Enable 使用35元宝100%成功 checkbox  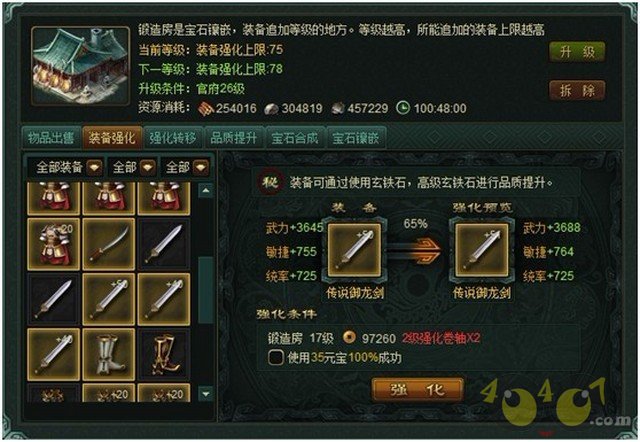276,358
